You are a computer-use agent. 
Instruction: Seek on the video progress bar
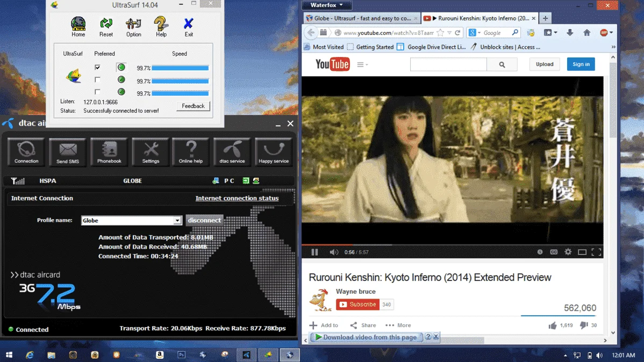coord(452,244)
